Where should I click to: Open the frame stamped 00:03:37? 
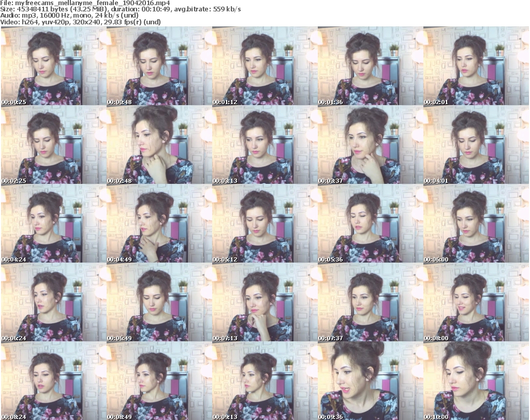coord(371,144)
